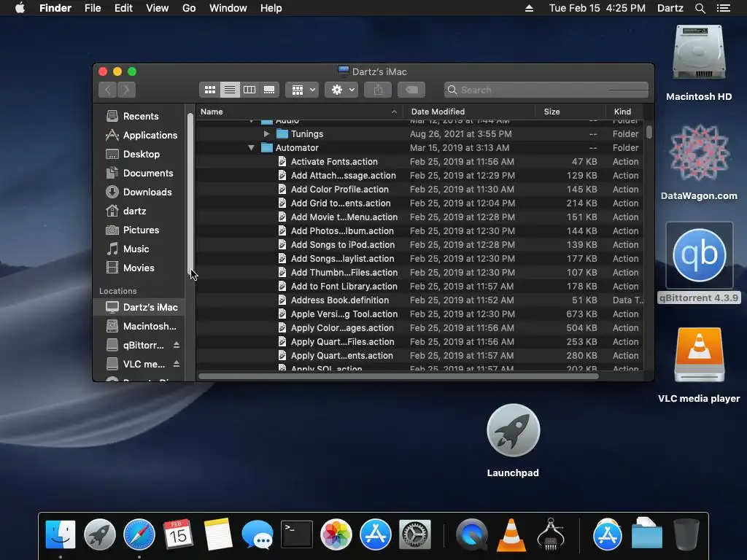The height and width of the screenshot is (560, 747).
Task: Click the Share toolbar button
Action: 378,90
